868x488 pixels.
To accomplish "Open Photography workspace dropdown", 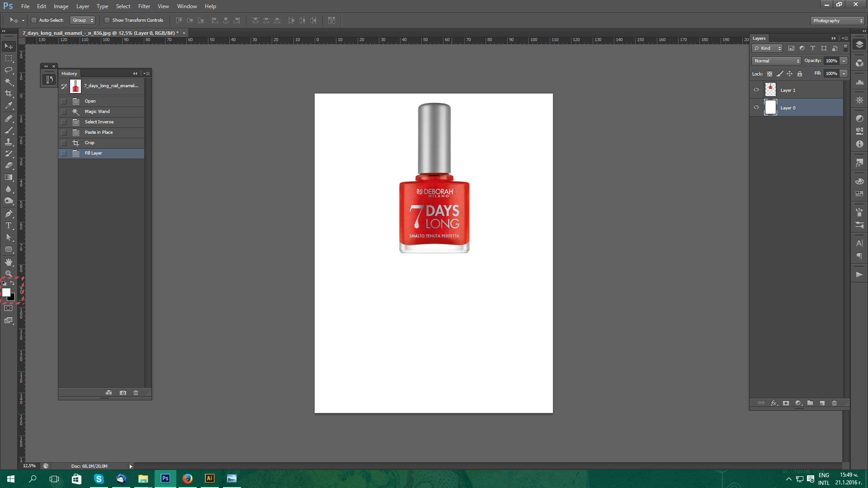I will 838,21.
